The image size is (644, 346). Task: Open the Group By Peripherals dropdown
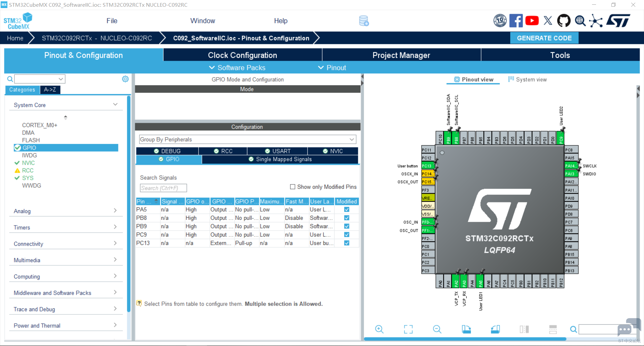248,140
